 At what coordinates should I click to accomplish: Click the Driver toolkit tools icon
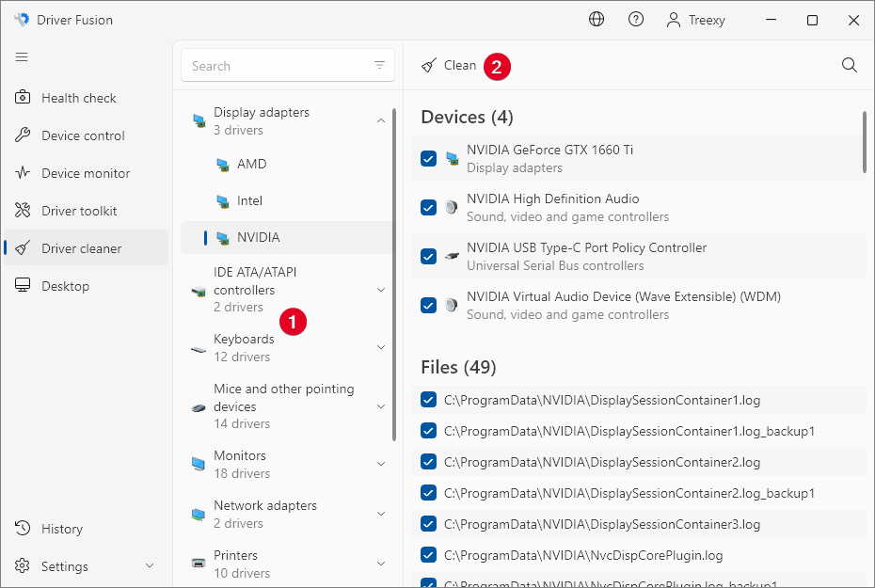[23, 210]
